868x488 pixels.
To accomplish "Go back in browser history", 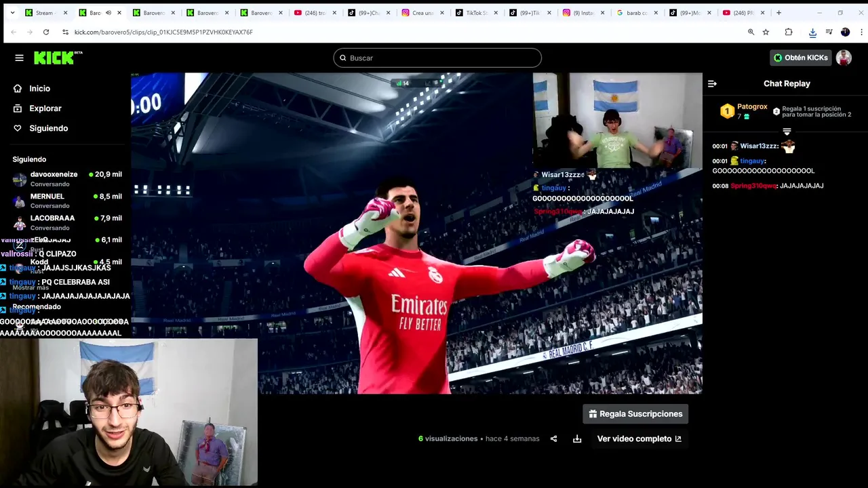I will [14, 32].
